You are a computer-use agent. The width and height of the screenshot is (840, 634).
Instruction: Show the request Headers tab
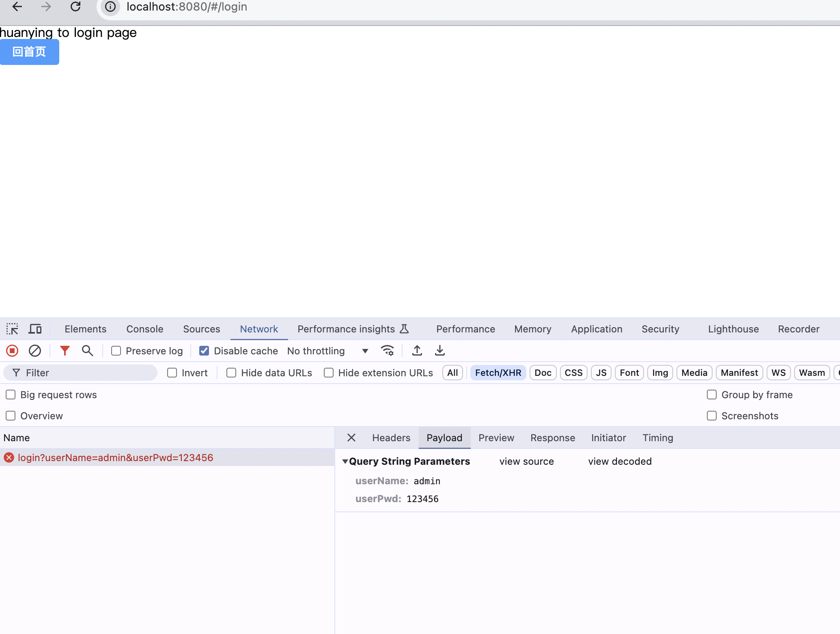391,438
